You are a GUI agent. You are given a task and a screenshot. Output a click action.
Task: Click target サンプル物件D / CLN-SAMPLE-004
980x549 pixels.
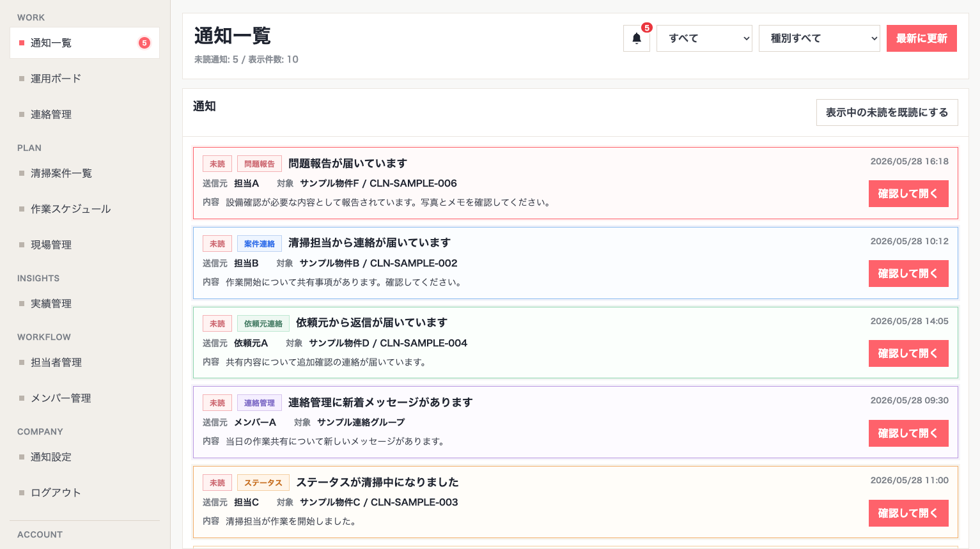tap(388, 343)
